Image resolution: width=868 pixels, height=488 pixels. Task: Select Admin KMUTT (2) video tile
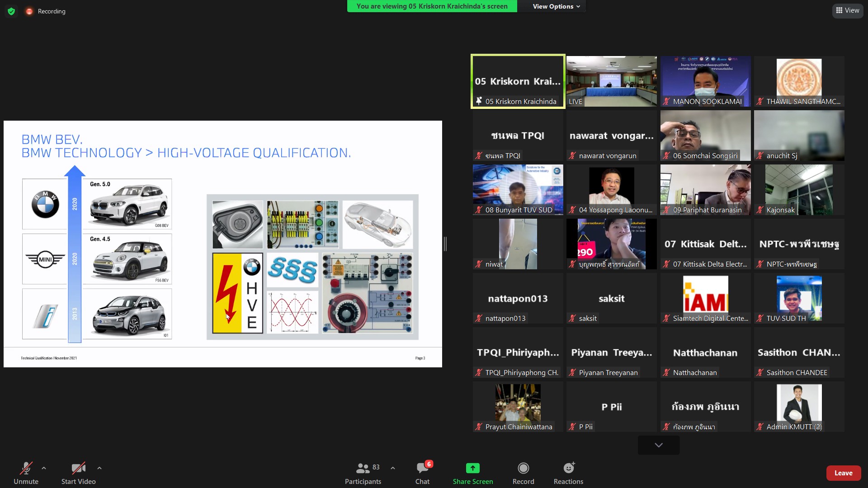click(799, 407)
